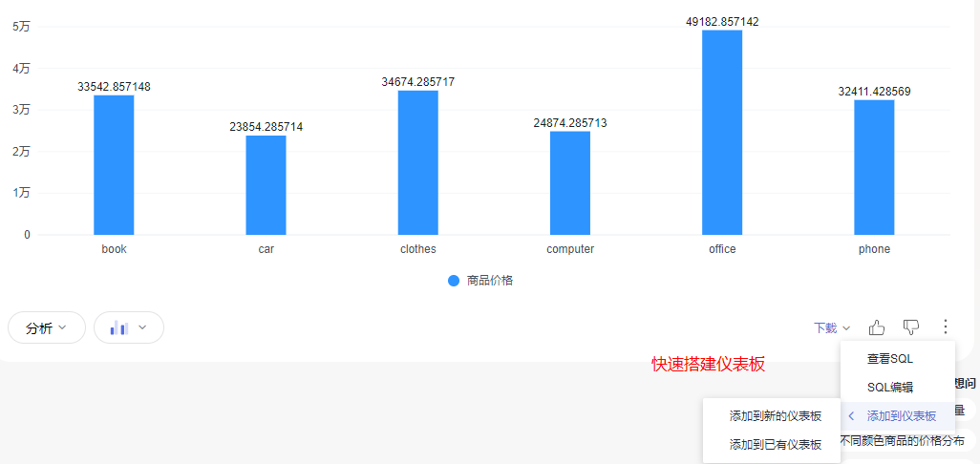Image resolution: width=980 pixels, height=464 pixels.
Task: Open the 下载 dropdown
Action: 832,327
